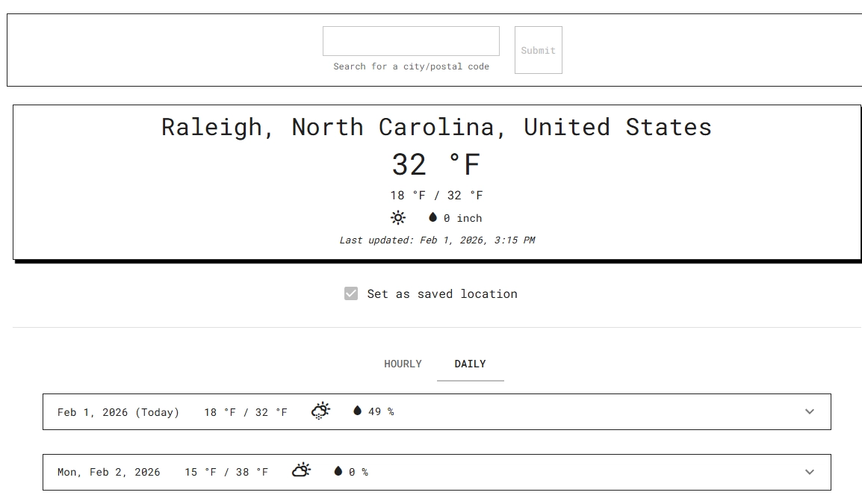Expand the Mon Feb 2 forecast chevron
The image size is (862, 504).
point(808,472)
